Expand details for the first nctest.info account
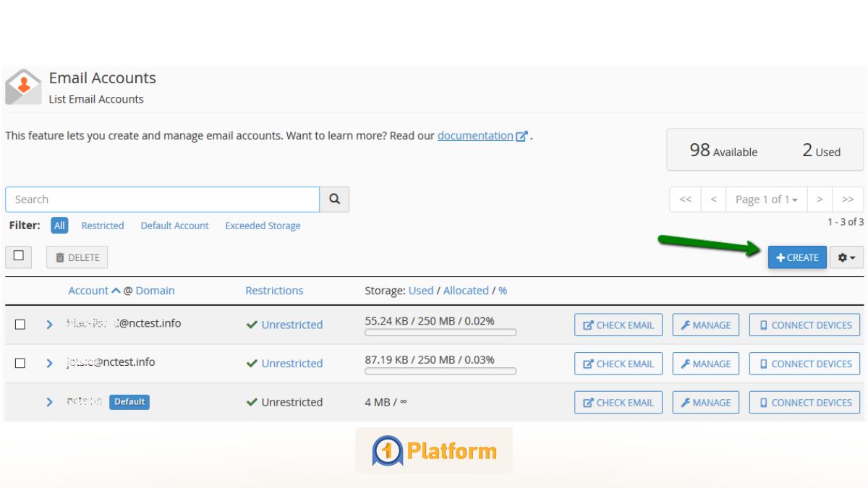 click(49, 324)
